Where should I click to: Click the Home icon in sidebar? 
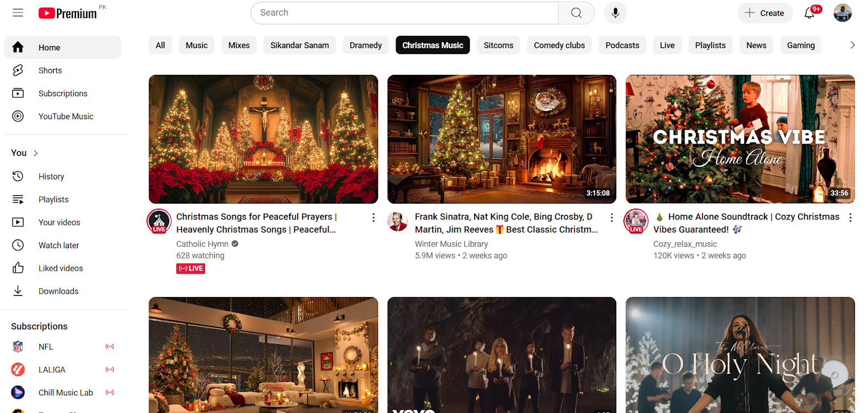pos(18,47)
